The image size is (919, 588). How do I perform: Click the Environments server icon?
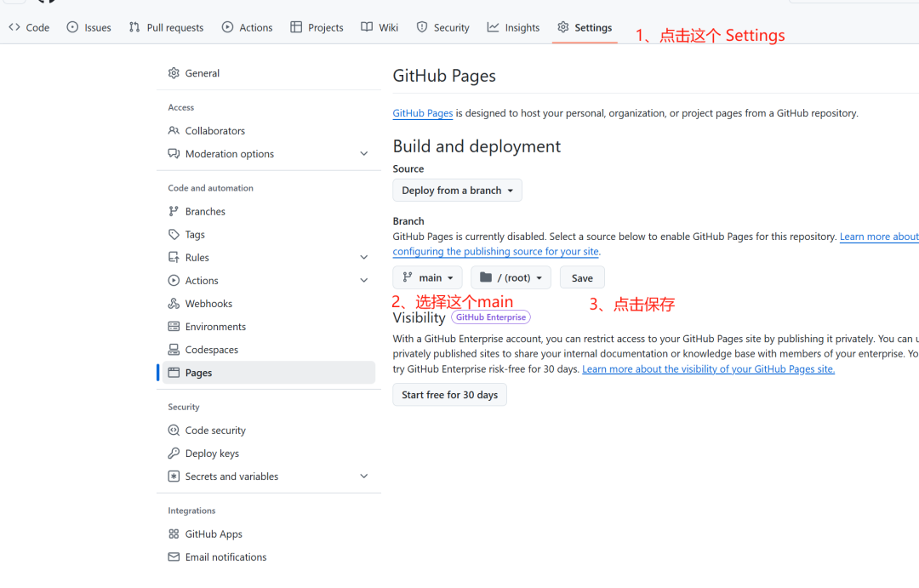pos(174,327)
